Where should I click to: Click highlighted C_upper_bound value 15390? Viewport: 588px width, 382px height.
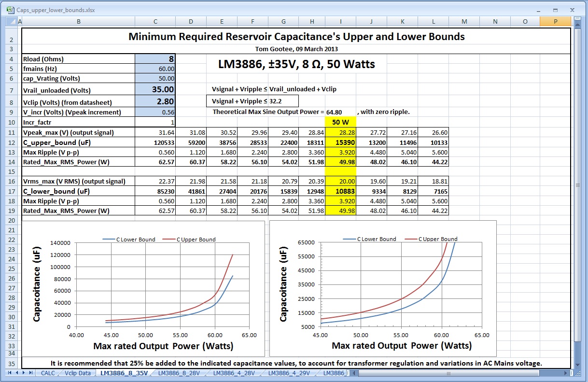(x=341, y=142)
